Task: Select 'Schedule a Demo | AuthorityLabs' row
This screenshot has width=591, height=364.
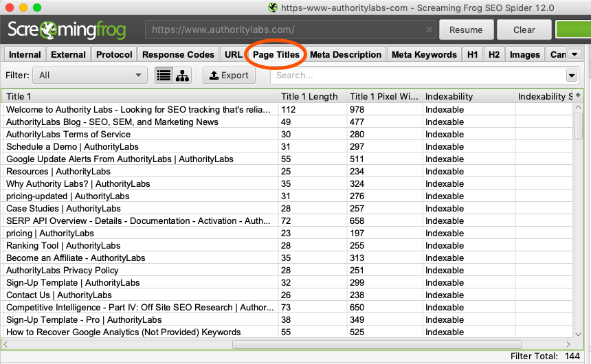Action: click(287, 146)
